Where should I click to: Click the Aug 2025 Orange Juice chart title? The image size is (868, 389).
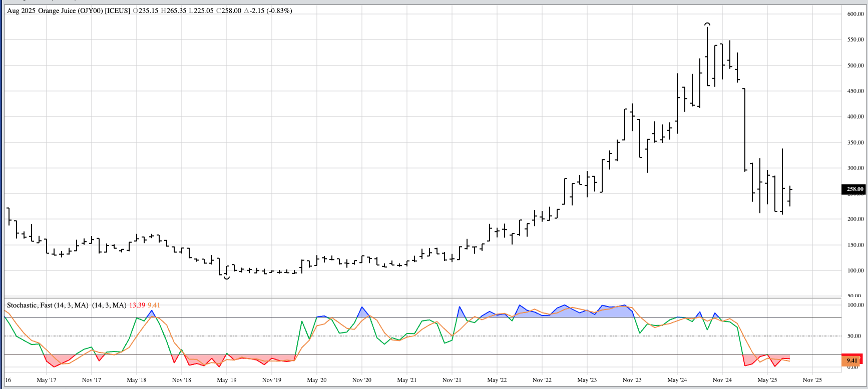(x=69, y=10)
